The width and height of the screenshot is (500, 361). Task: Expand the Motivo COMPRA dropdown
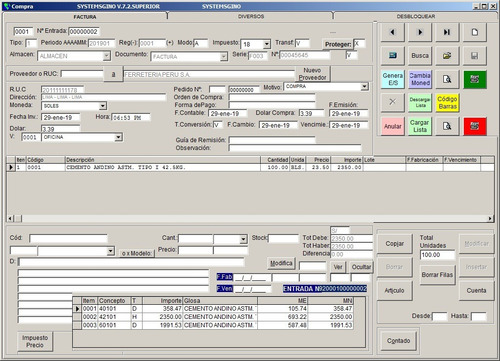(x=364, y=87)
